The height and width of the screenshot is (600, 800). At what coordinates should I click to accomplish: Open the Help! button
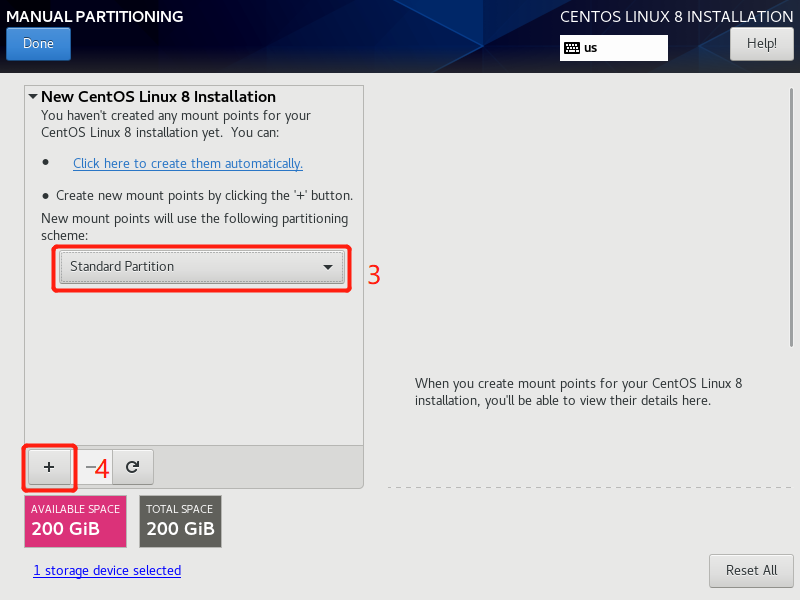[762, 44]
